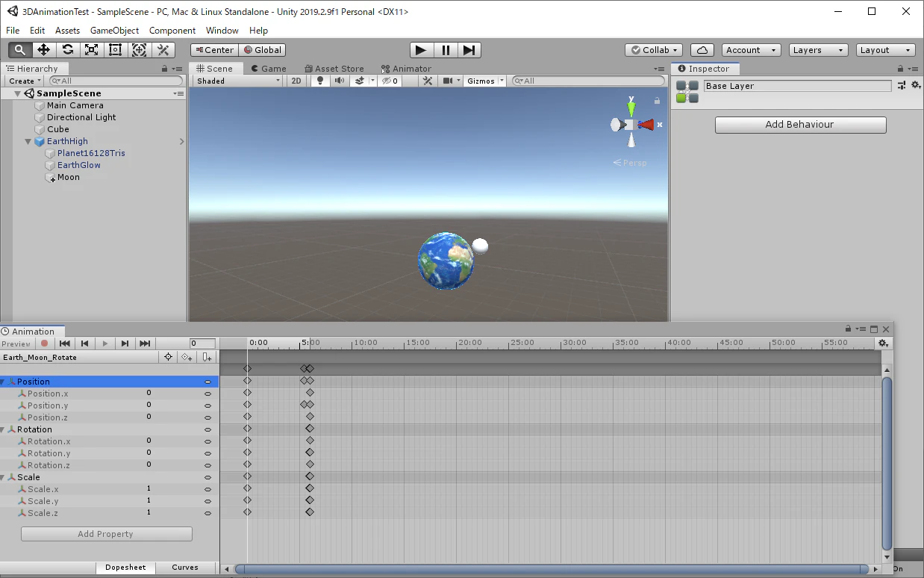Select the Rect Transform tool
924x578 pixels.
(x=115, y=50)
